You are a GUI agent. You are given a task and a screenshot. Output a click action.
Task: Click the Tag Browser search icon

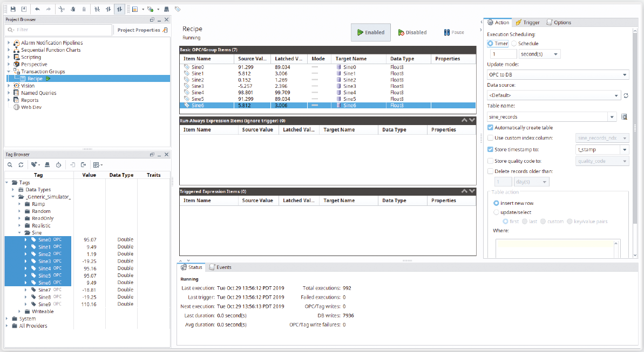pyautogui.click(x=10, y=164)
